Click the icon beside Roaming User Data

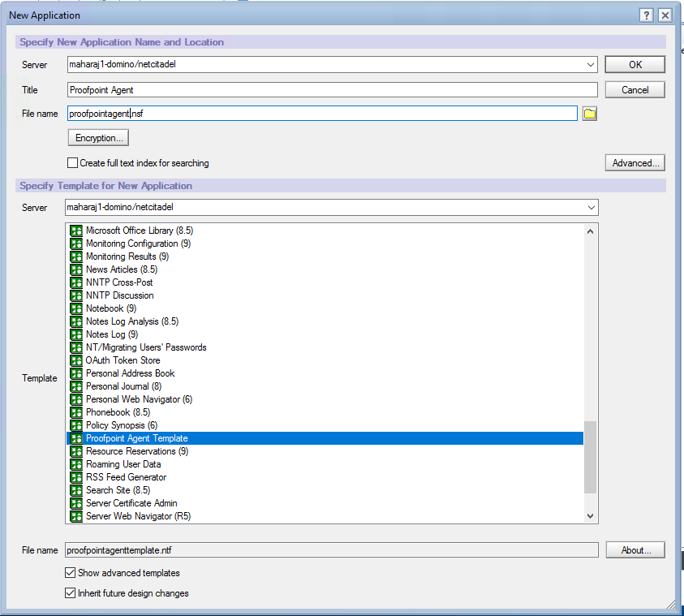point(76,464)
